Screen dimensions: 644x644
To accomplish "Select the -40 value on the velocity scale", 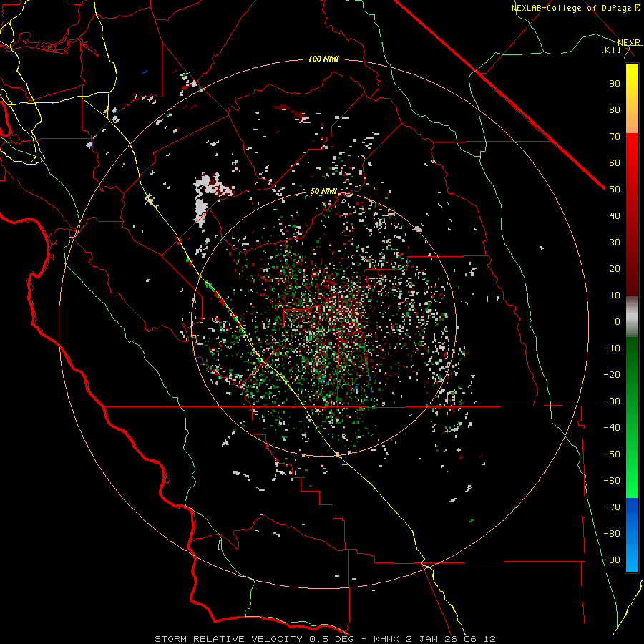I will click(x=612, y=428).
